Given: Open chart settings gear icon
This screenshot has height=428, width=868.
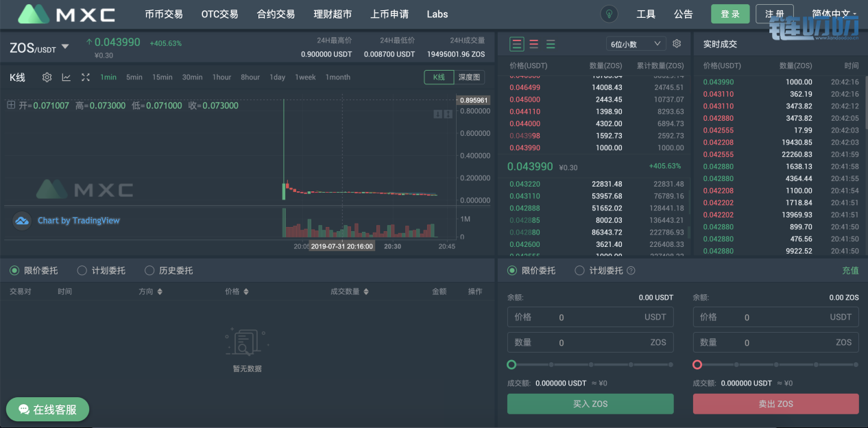Looking at the screenshot, I should coord(47,78).
